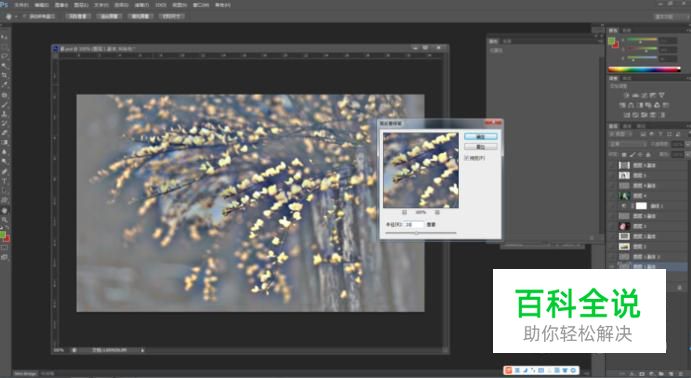The height and width of the screenshot is (378, 691).
Task: Select the Move tool
Action: 4,37
